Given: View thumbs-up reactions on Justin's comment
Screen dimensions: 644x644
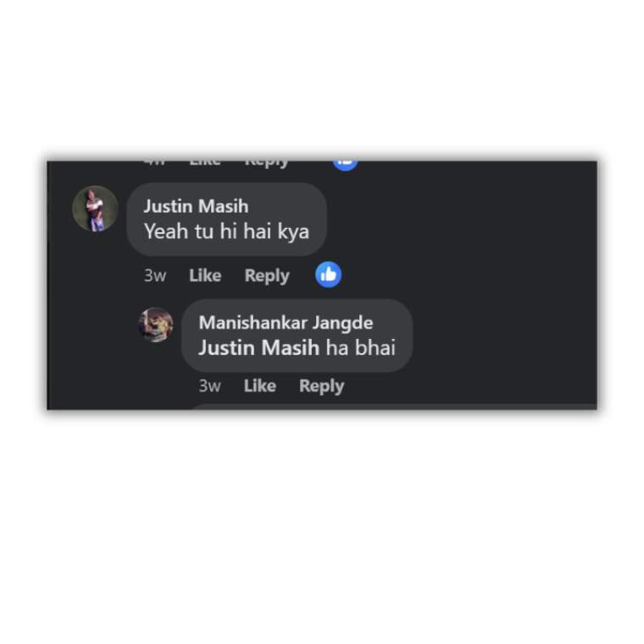Looking at the screenshot, I should (x=328, y=275).
